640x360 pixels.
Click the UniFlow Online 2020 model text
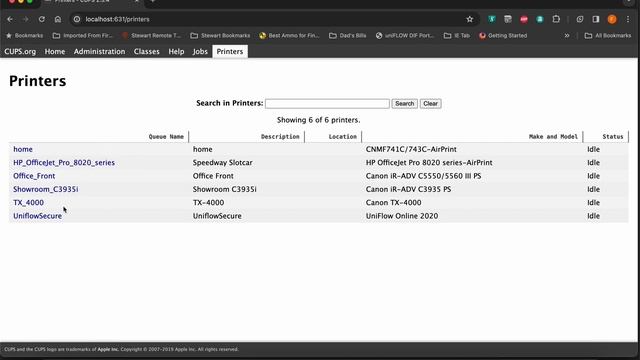click(402, 216)
